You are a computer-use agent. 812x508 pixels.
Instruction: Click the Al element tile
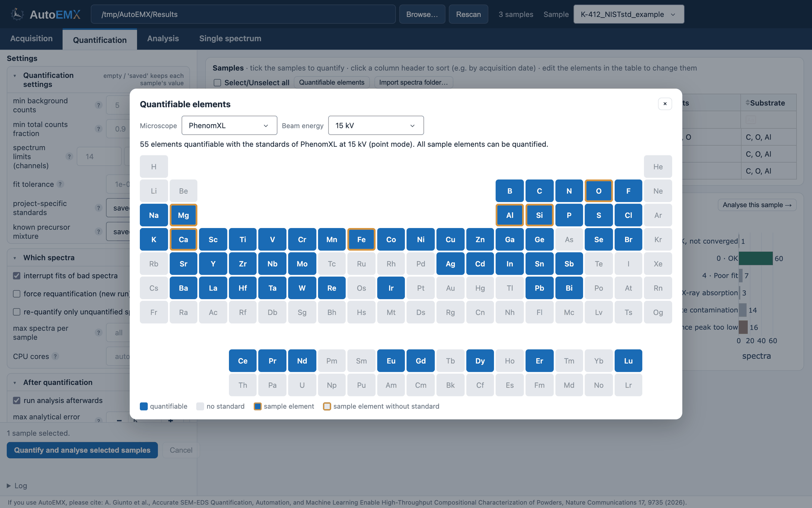click(x=510, y=215)
